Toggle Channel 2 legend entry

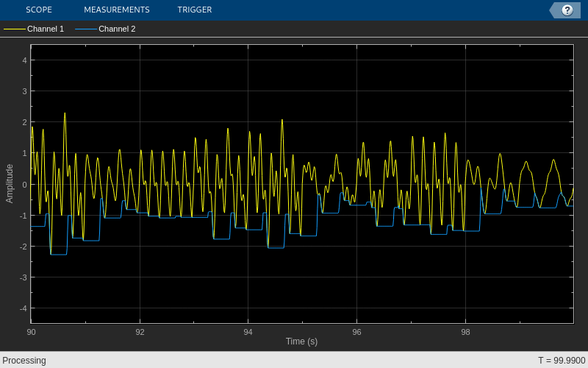(105, 29)
